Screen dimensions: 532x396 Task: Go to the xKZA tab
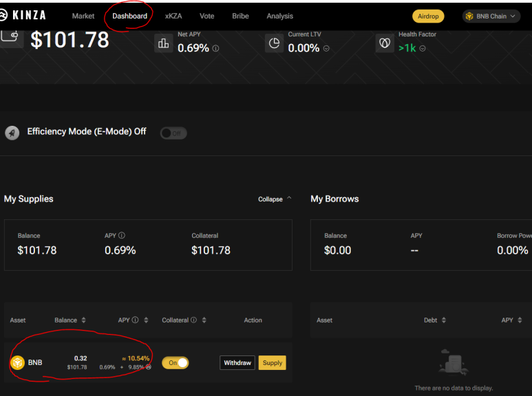[173, 16]
